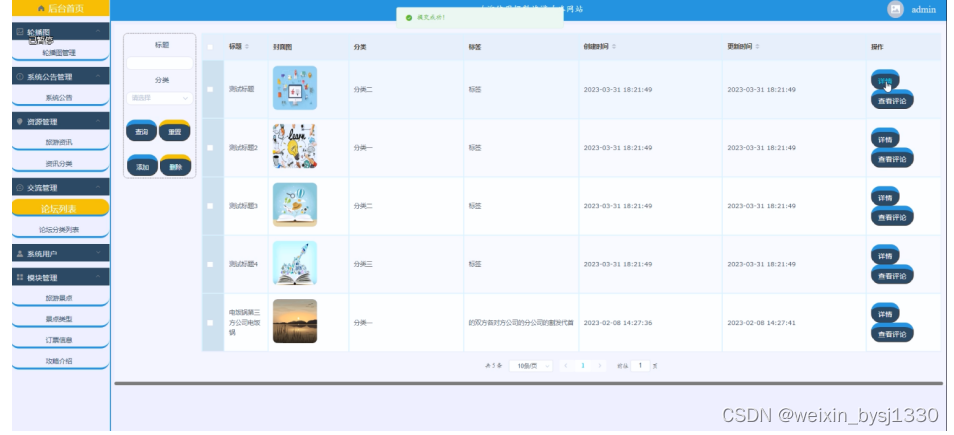Open 资讯分类 in the sidebar
Screen dimensions: 954x435
(x=61, y=164)
